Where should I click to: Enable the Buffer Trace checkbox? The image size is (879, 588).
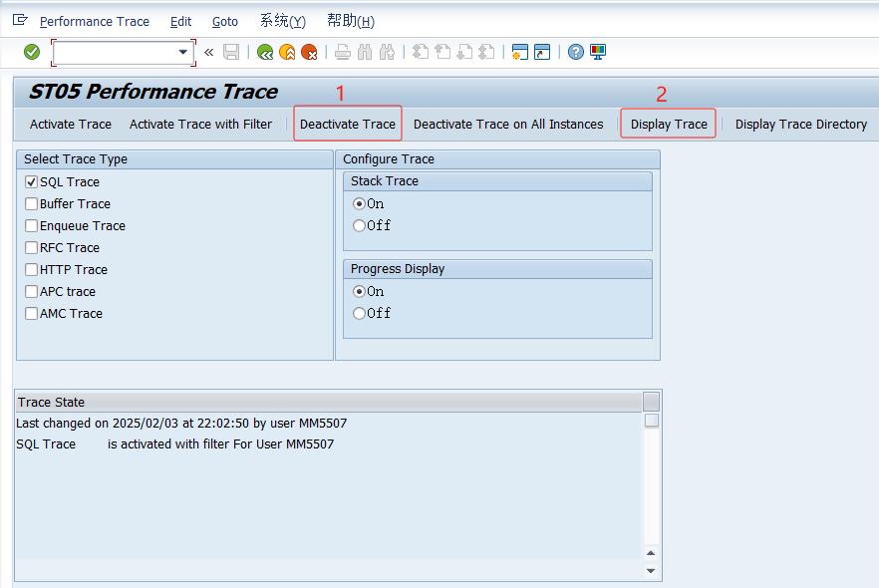(x=30, y=203)
